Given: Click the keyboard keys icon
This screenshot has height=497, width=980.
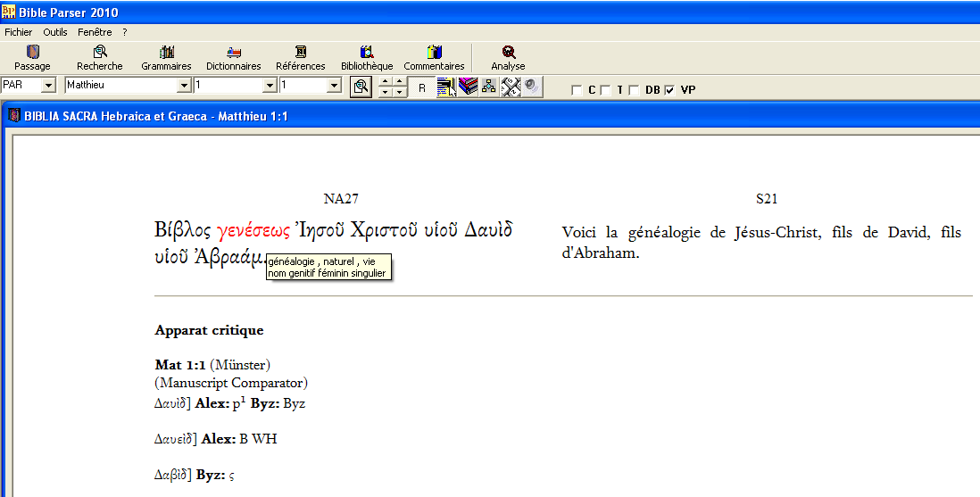Looking at the screenshot, I should (x=511, y=87).
